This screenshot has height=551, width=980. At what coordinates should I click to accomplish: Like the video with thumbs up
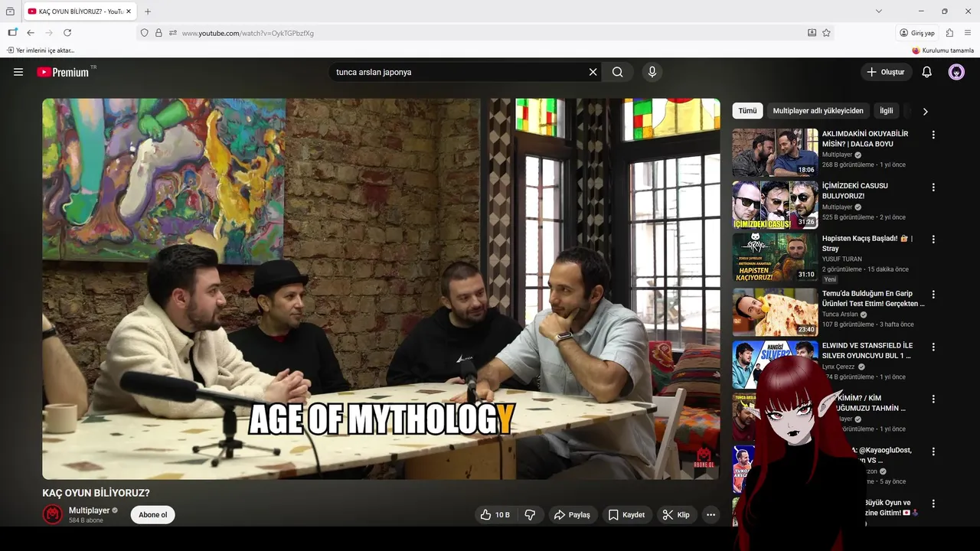[495, 515]
